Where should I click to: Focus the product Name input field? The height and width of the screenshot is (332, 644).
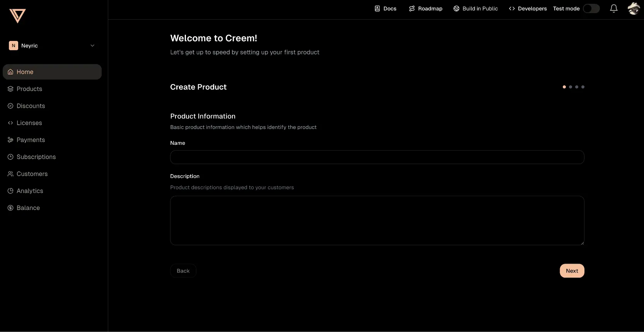point(377,157)
